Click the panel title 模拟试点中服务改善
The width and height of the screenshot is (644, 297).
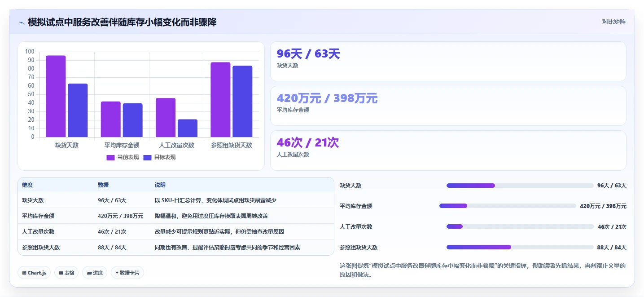[122, 22]
